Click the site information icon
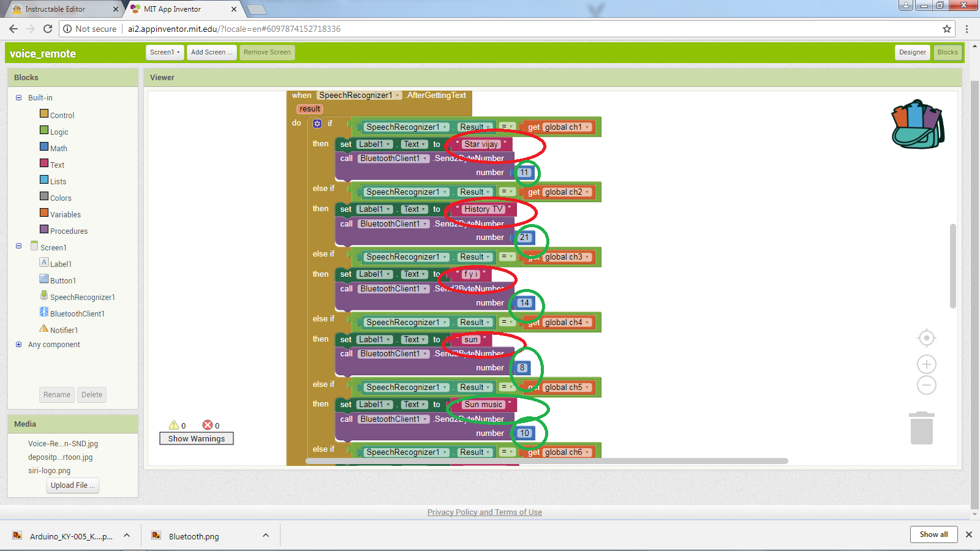This screenshot has height=551, width=980. 67,29
